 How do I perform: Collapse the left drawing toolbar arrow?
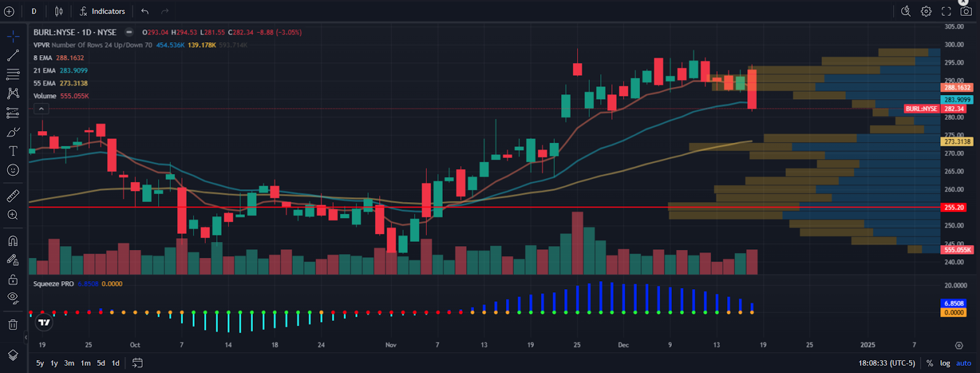point(26,337)
